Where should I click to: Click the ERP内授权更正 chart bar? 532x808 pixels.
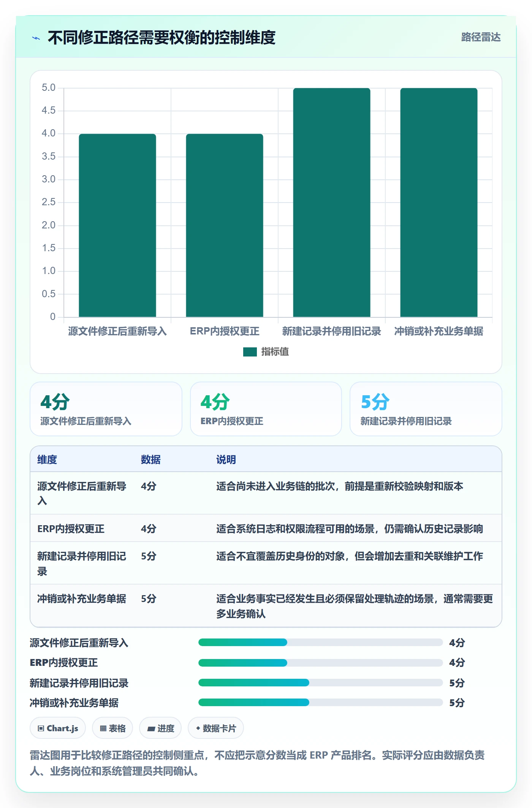click(225, 225)
